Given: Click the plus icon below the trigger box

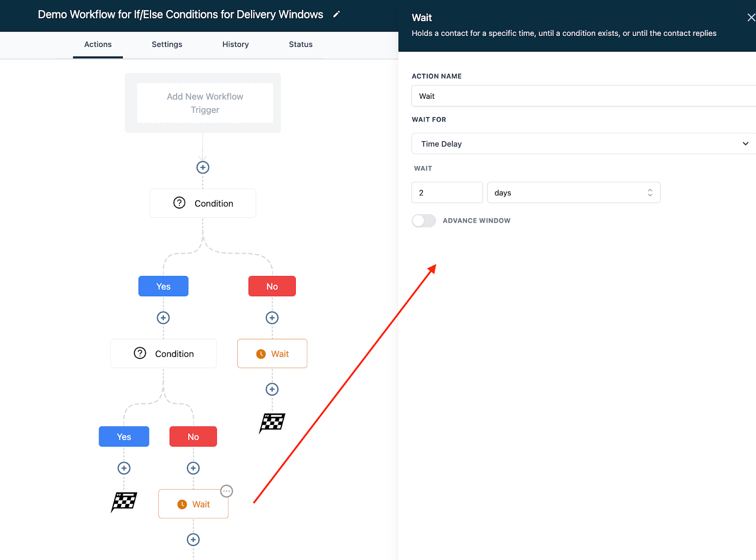Looking at the screenshot, I should tap(203, 167).
